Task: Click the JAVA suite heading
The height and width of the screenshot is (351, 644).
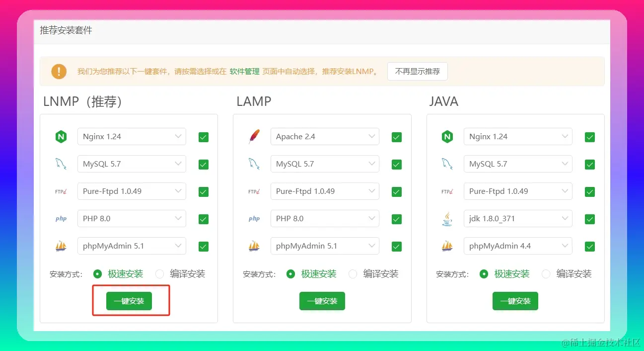Action: 443,101
